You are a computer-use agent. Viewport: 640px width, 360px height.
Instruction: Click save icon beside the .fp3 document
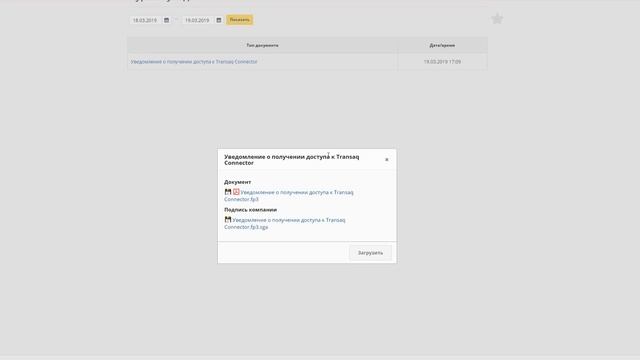[228, 192]
